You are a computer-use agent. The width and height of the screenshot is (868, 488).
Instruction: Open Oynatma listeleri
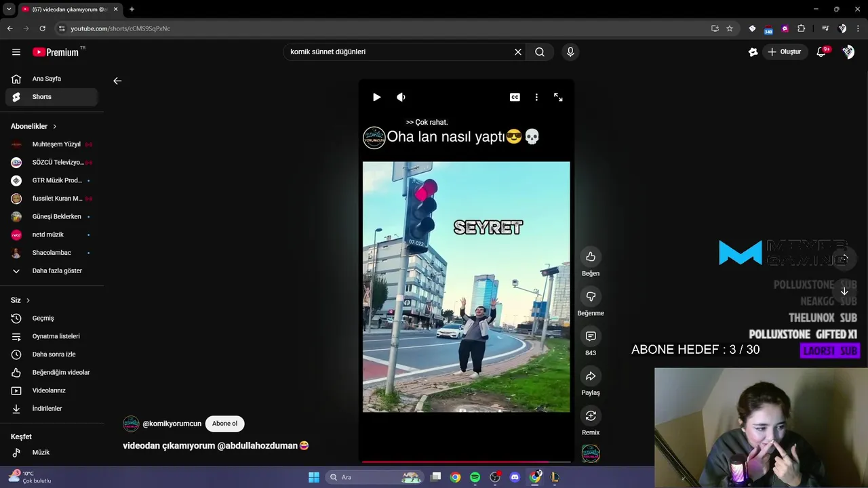pyautogui.click(x=52, y=336)
